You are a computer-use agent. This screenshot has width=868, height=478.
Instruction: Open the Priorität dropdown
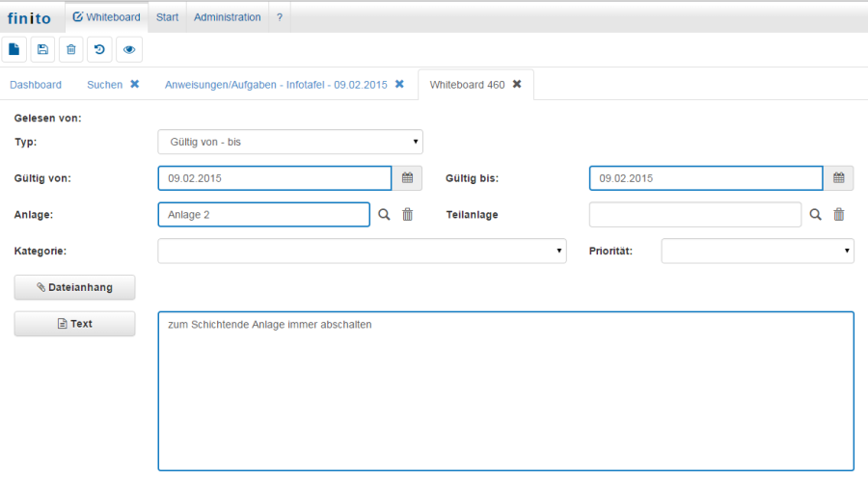[757, 251]
